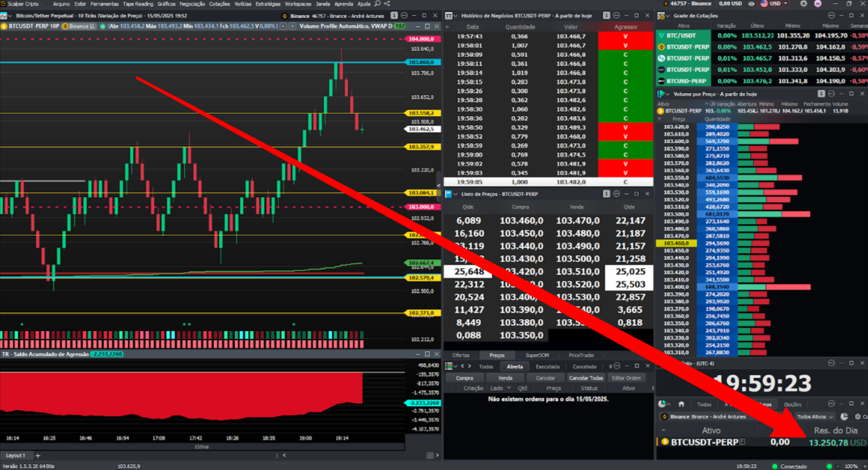Open the Tape Reading menu
This screenshot has width=868, height=470.
(x=138, y=3)
